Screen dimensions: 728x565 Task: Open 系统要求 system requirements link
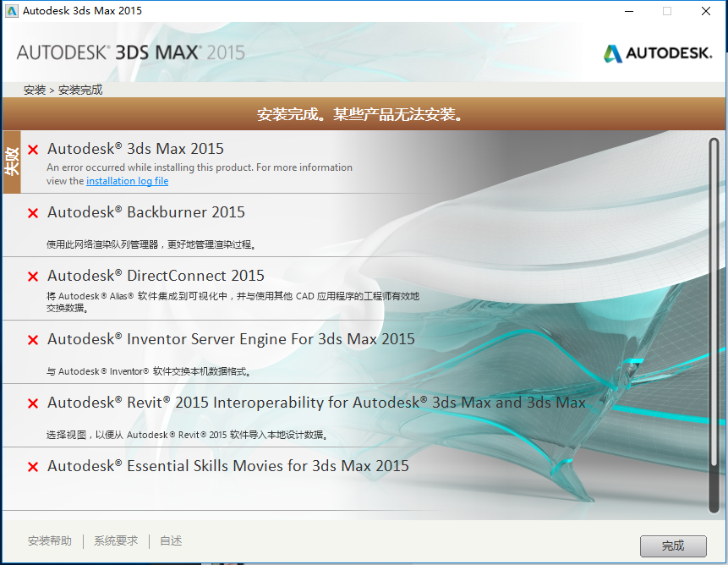(x=116, y=540)
